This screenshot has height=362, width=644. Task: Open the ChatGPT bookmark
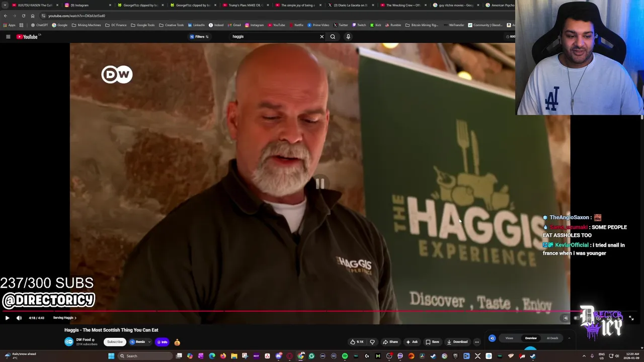click(40, 25)
